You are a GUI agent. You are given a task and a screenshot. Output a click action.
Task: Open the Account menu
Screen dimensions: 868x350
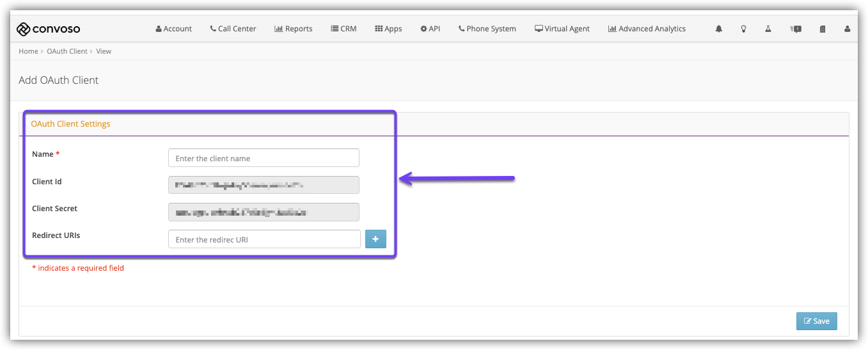[x=173, y=29]
